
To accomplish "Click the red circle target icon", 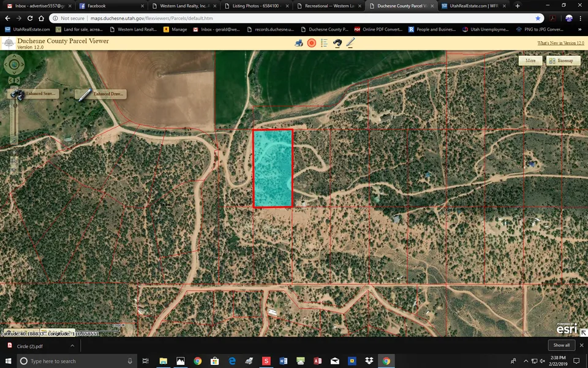I will [312, 43].
